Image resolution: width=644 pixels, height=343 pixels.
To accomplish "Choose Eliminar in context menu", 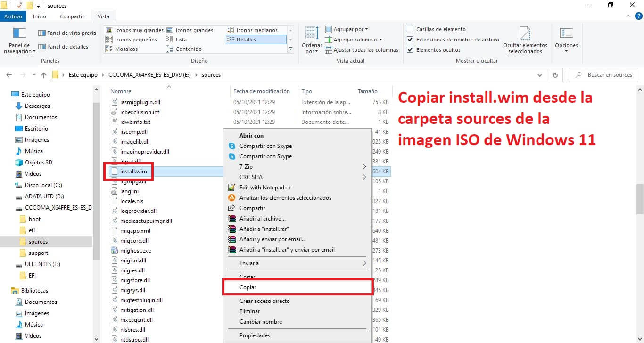I will point(297,311).
